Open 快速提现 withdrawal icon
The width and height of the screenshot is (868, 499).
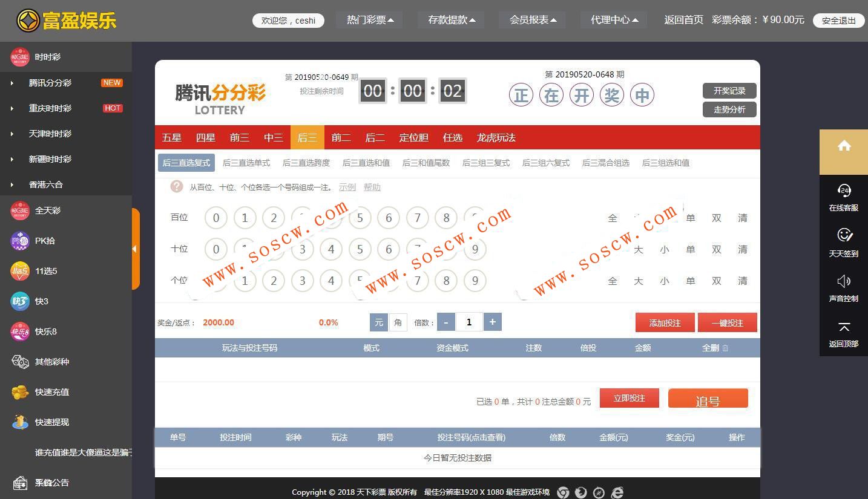click(x=20, y=422)
